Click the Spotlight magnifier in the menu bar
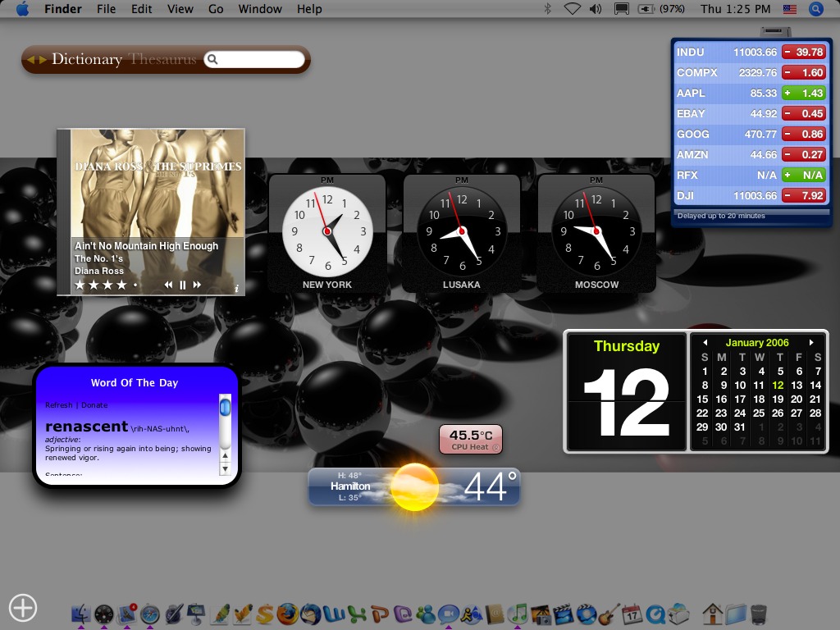Viewport: 840px width, 630px height. [x=816, y=8]
